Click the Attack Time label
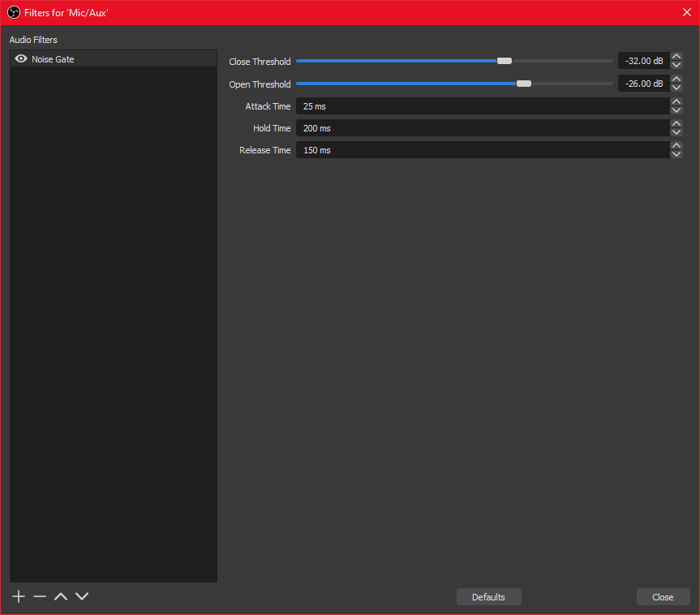This screenshot has width=700, height=615. coord(268,106)
